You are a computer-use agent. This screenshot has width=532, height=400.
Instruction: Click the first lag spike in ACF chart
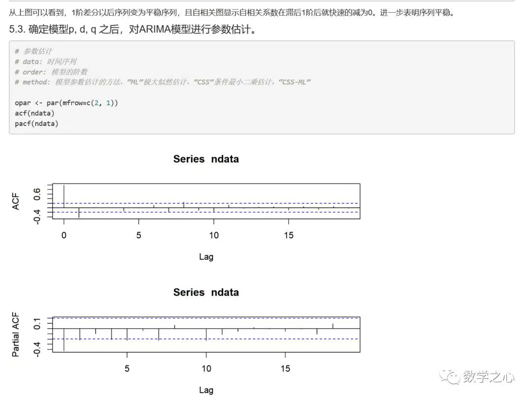tap(64, 194)
